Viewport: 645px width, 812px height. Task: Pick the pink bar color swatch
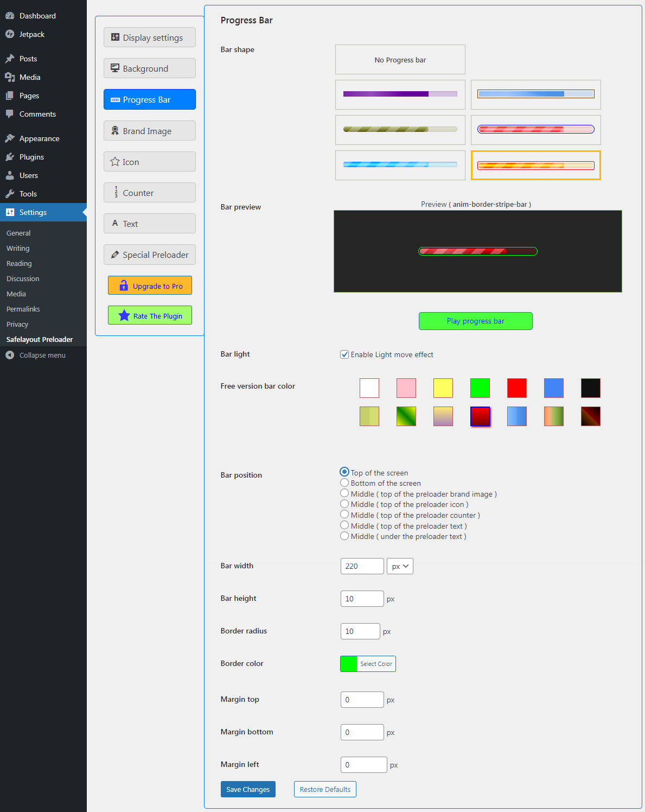pyautogui.click(x=406, y=388)
